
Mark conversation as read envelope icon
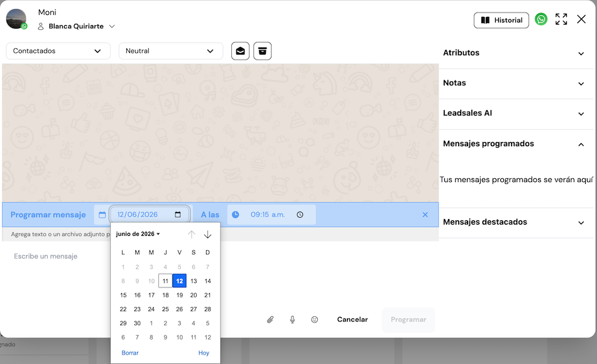pos(240,51)
